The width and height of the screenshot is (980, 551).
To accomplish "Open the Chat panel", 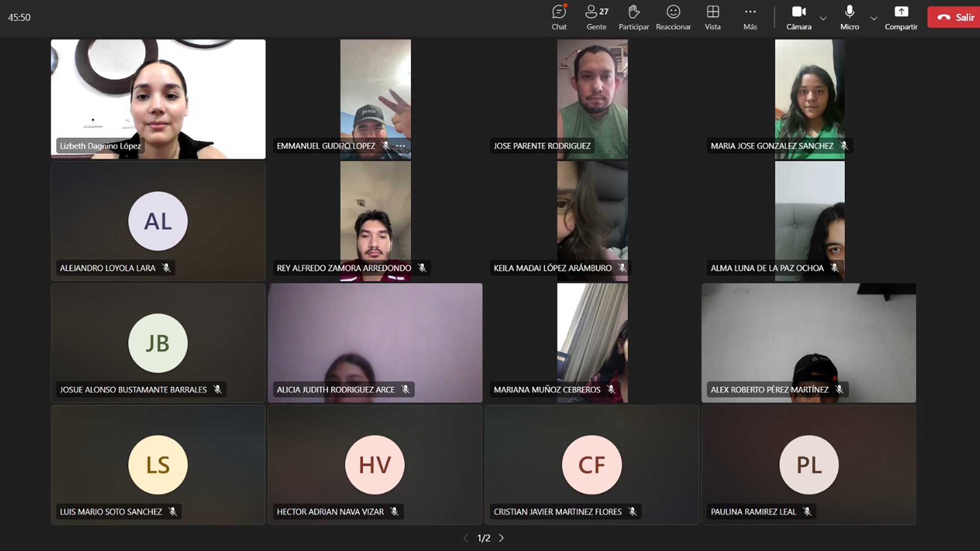I will click(x=559, y=17).
